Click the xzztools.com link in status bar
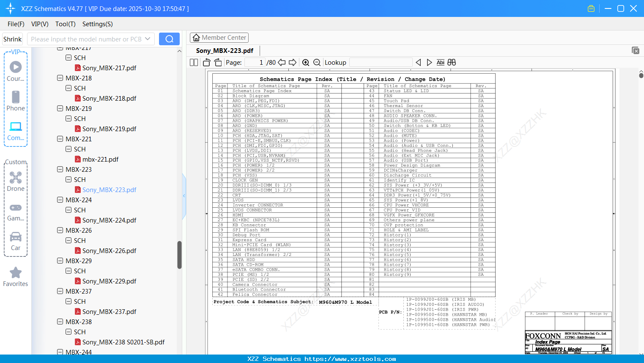Viewport: 644px width, 363px height. coord(350,359)
